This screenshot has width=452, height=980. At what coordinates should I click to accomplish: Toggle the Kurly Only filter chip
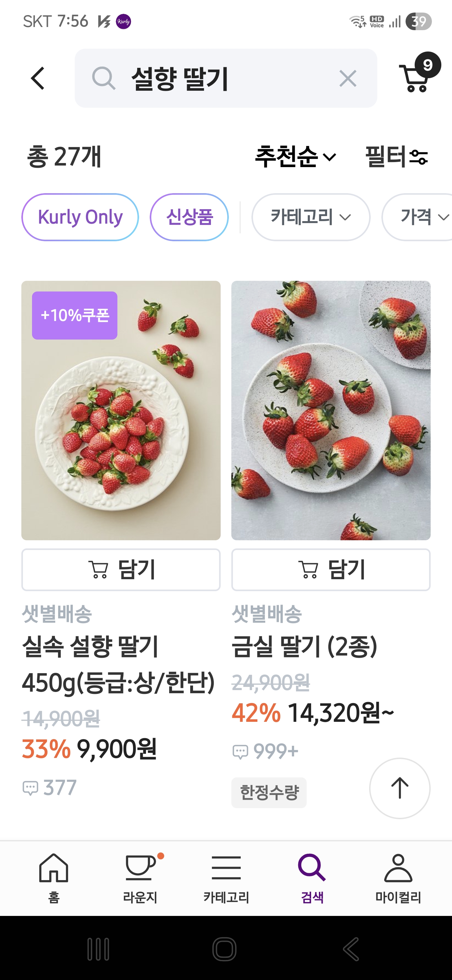80,217
